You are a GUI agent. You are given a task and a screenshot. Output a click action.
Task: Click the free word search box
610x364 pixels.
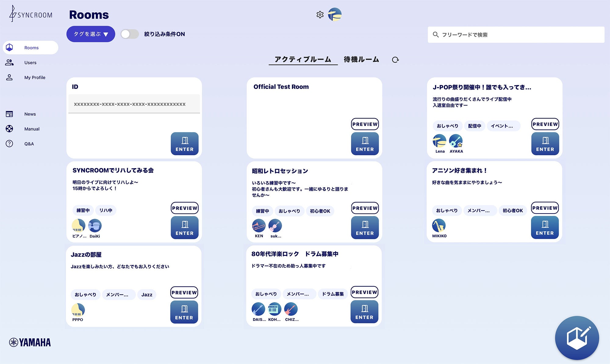coord(516,35)
